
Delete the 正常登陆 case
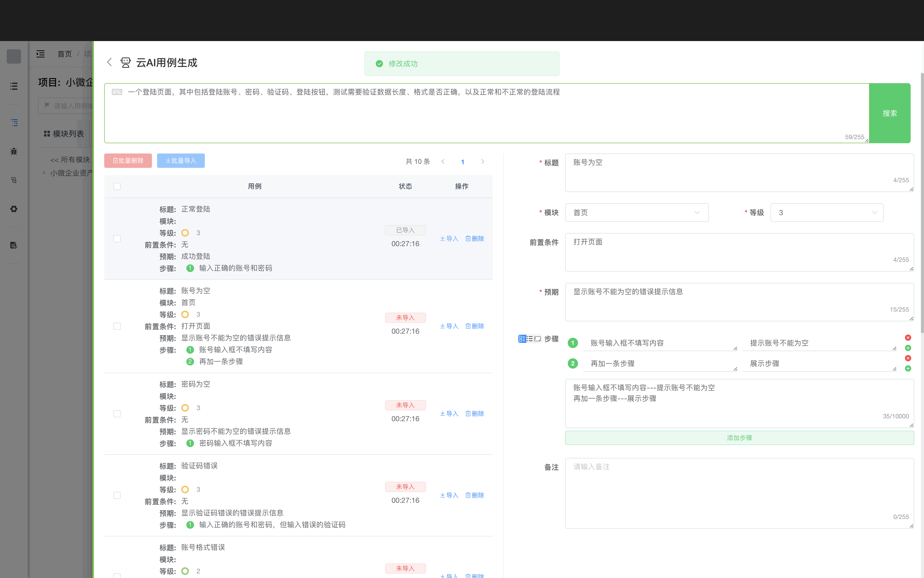pyautogui.click(x=474, y=238)
